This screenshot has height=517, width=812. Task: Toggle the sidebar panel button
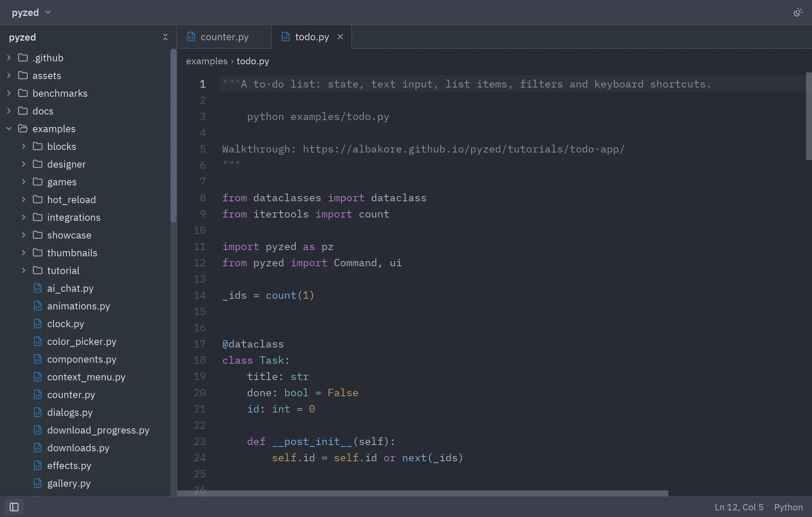(x=14, y=507)
